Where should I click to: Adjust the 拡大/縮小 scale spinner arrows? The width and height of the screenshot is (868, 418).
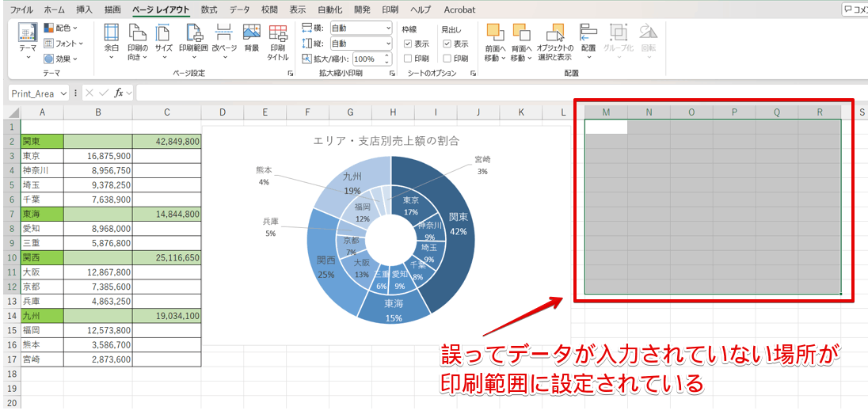tap(387, 59)
